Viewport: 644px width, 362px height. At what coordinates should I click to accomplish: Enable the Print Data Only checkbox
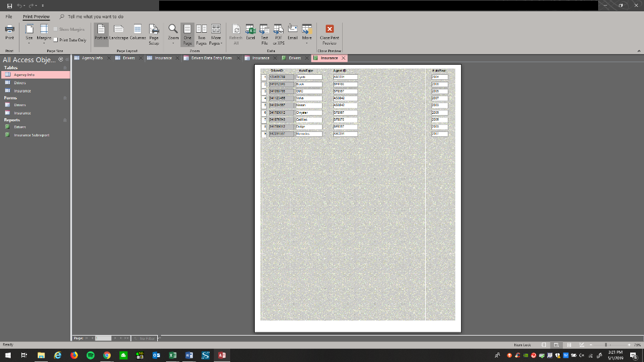click(56, 40)
